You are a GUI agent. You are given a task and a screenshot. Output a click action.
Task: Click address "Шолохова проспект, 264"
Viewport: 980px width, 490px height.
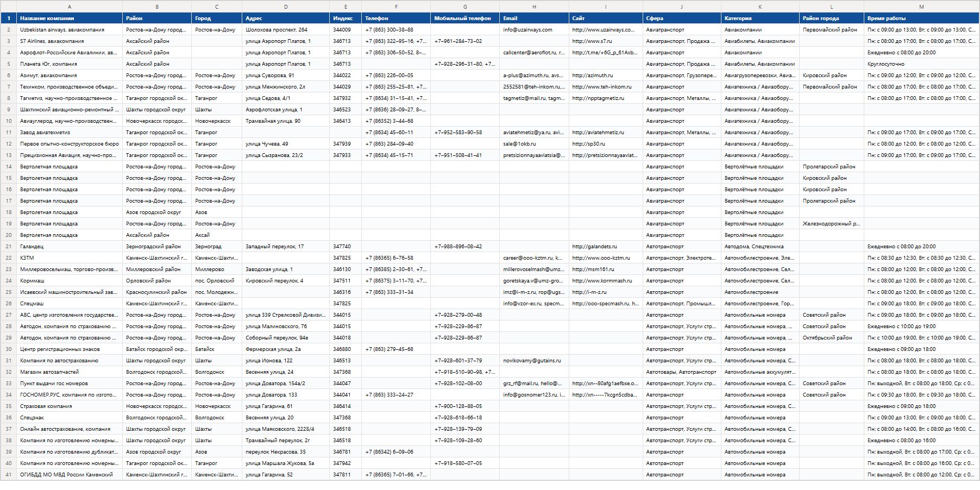coord(286,30)
